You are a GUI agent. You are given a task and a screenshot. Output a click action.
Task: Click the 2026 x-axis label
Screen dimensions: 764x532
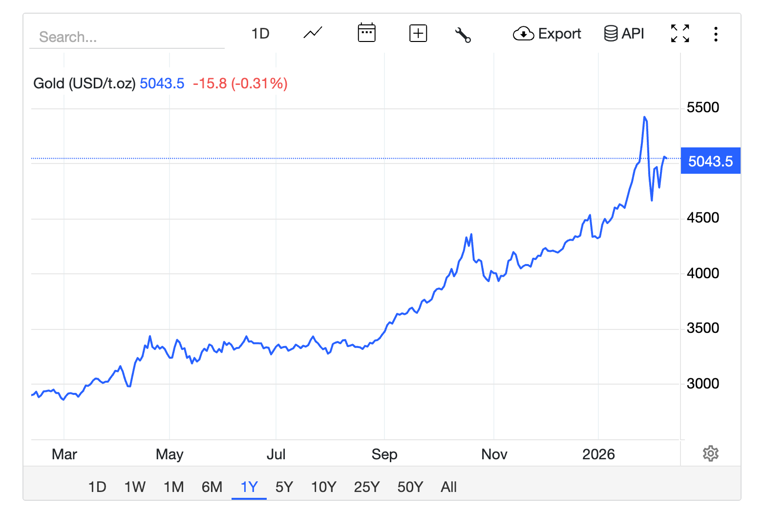pyautogui.click(x=598, y=454)
